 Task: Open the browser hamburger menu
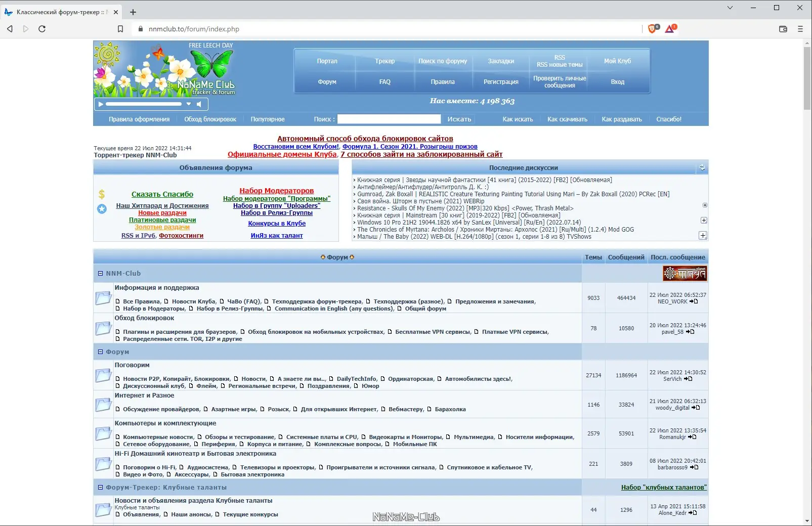pos(800,29)
